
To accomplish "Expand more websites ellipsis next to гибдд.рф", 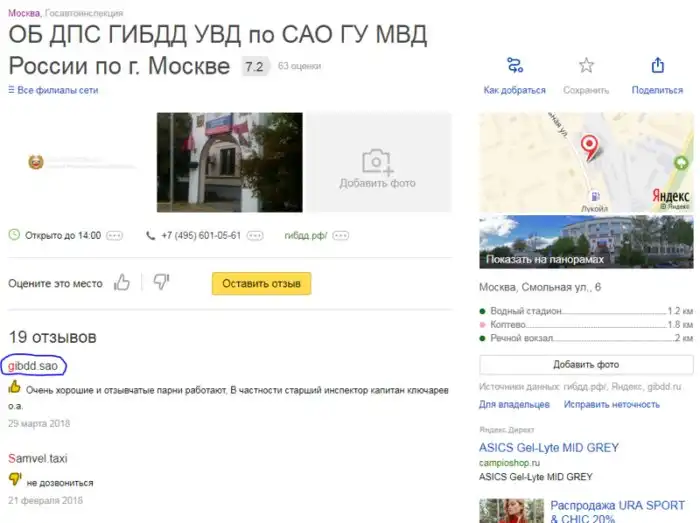I will click(341, 236).
